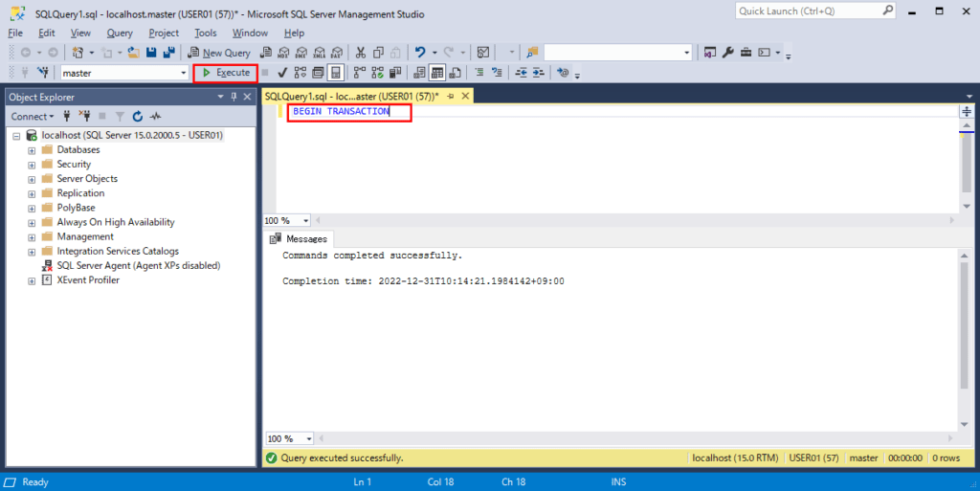Viewport: 980px width, 491px height.
Task: Open the master database dropdown
Action: click(183, 73)
